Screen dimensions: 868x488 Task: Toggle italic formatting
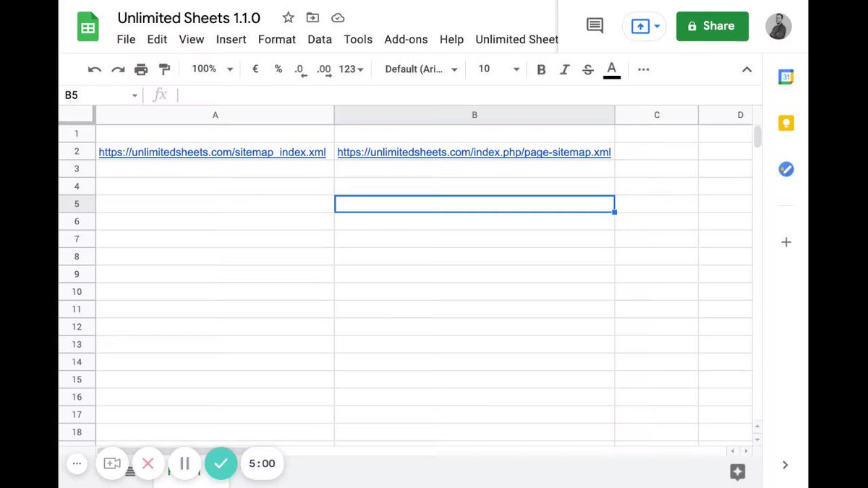pos(565,69)
